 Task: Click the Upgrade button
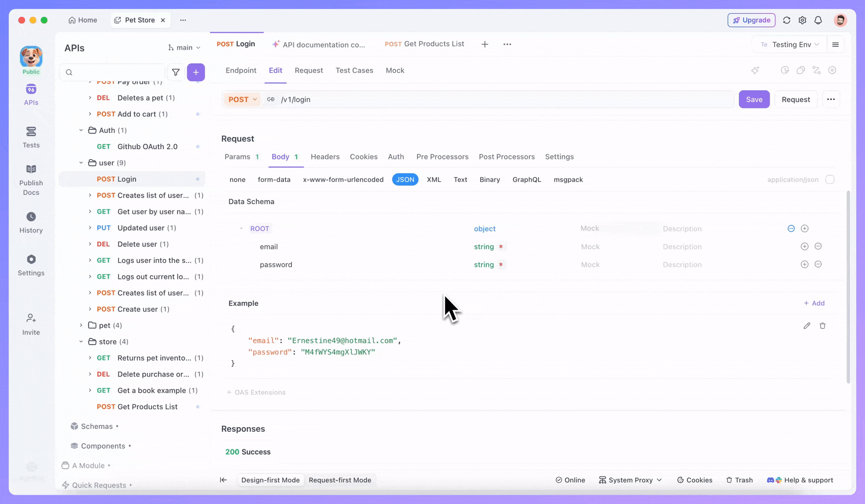tap(751, 20)
